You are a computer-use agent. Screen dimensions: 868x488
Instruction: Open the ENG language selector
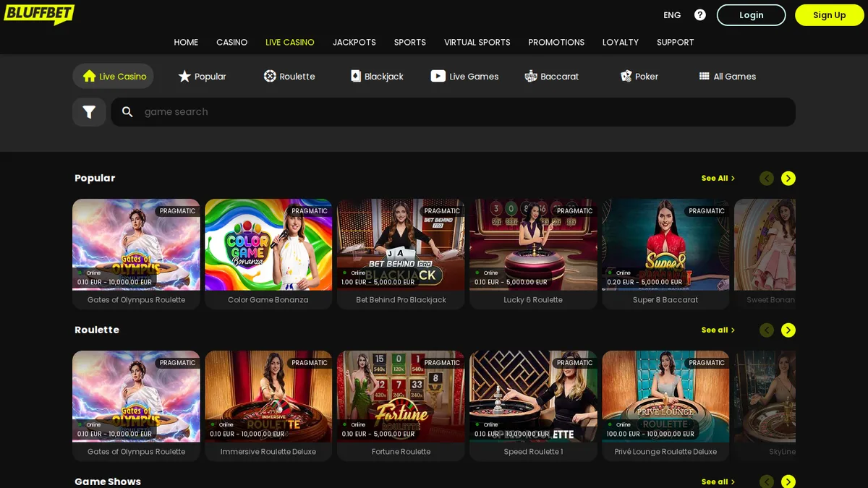click(x=672, y=15)
